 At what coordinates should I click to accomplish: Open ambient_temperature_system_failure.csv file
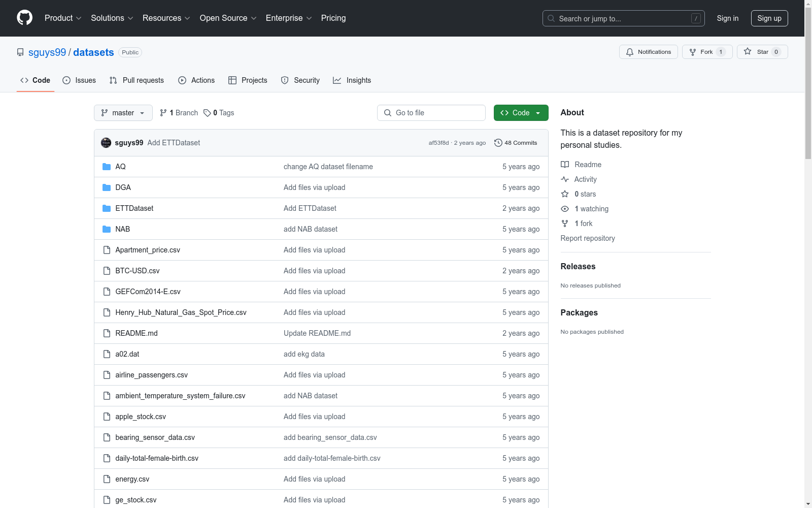click(x=180, y=396)
